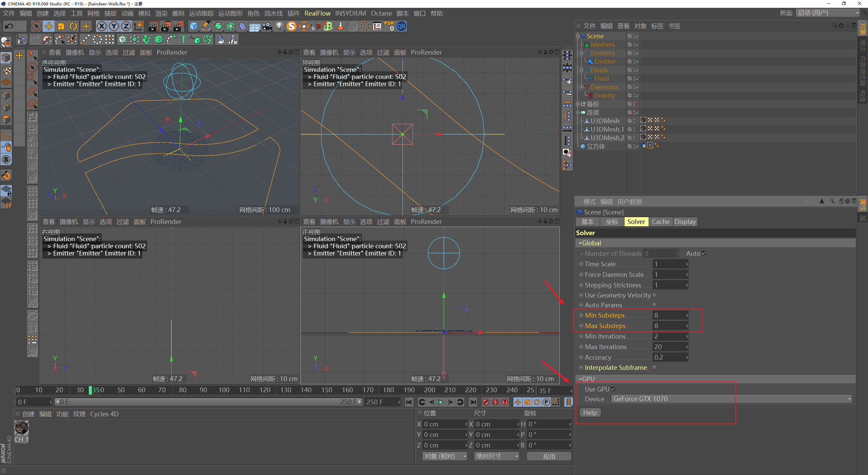Enable Use Geometry Velocity checkbox
The image size is (868, 475).
pos(654,295)
